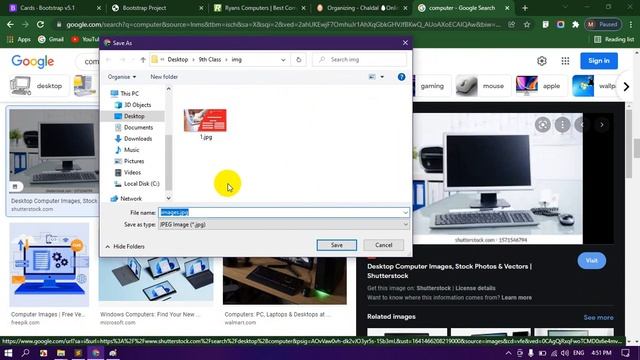Click the New folder button
This screenshot has width=640, height=360.
pos(164,77)
